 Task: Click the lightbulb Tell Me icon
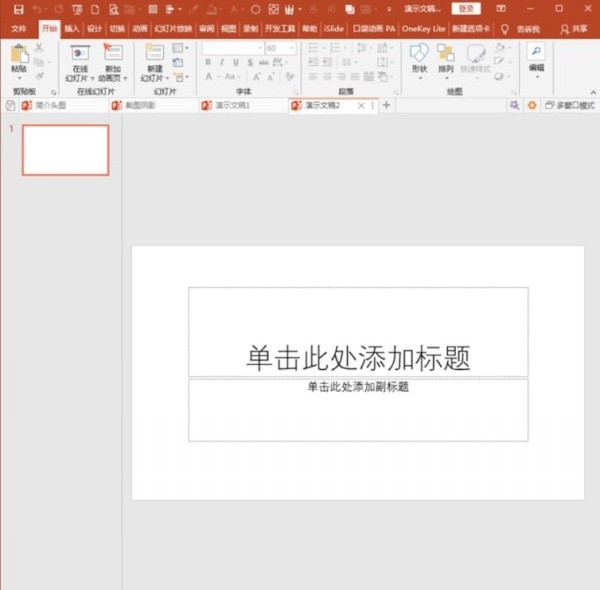(505, 29)
